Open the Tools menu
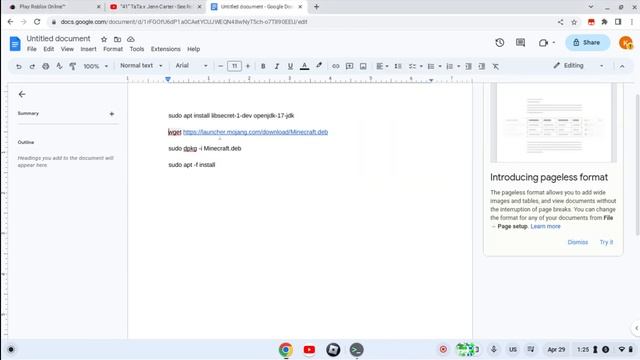 coord(137,49)
